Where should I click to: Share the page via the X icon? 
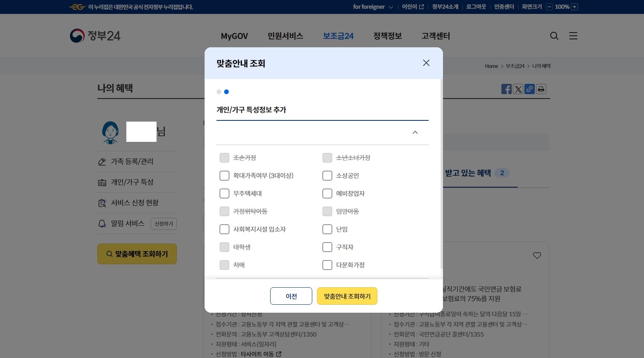(518, 89)
